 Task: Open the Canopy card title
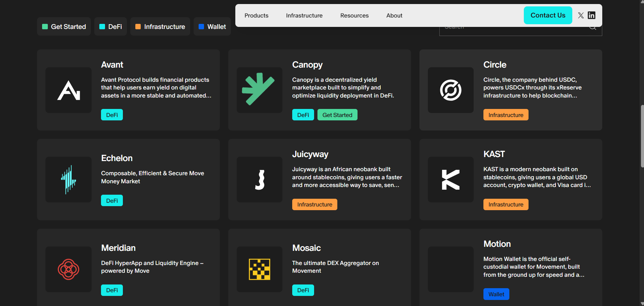click(307, 65)
